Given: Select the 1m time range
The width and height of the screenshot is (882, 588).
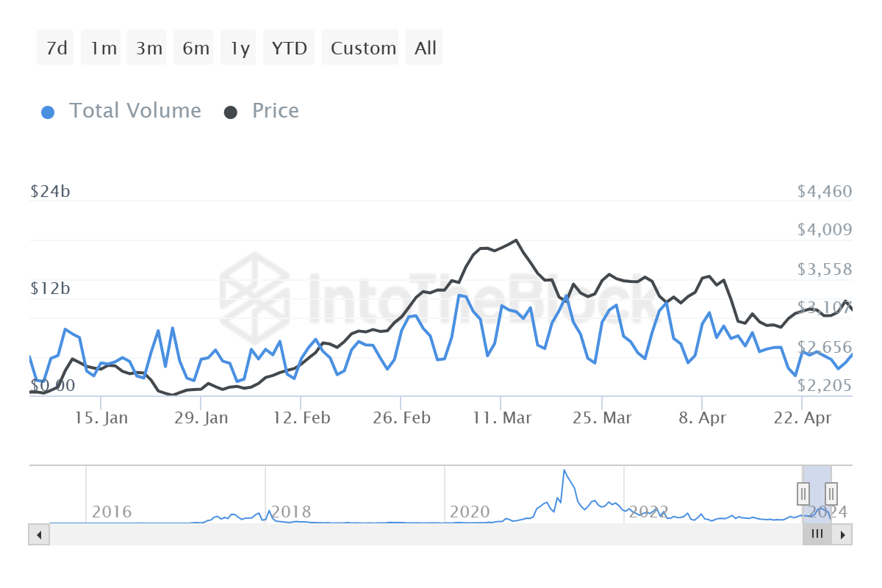Looking at the screenshot, I should pos(103,49).
